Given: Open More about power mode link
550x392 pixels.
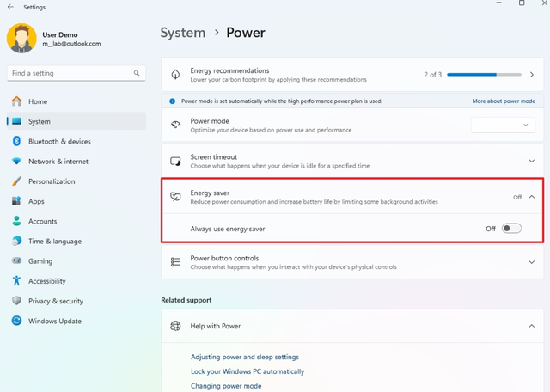Looking at the screenshot, I should click(x=504, y=101).
